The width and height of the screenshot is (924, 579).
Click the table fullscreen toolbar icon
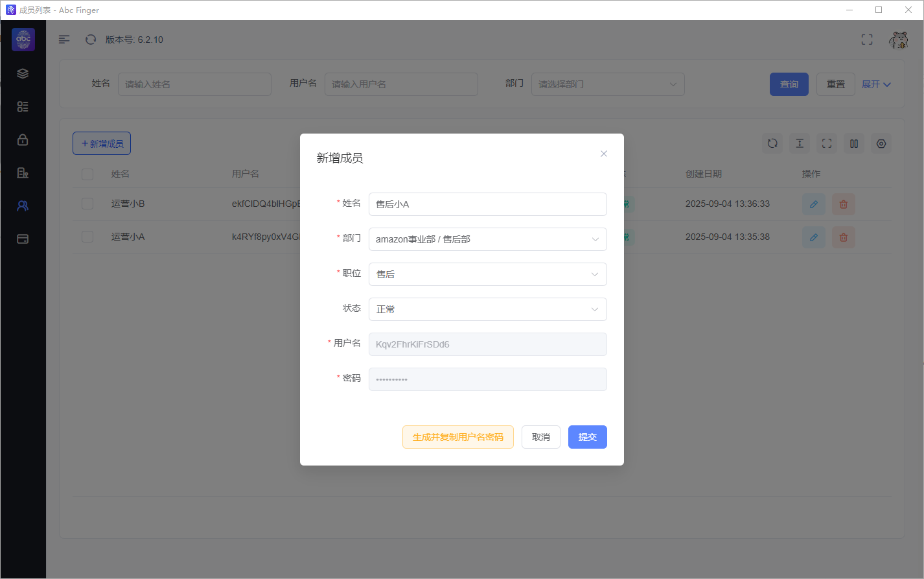pos(827,144)
